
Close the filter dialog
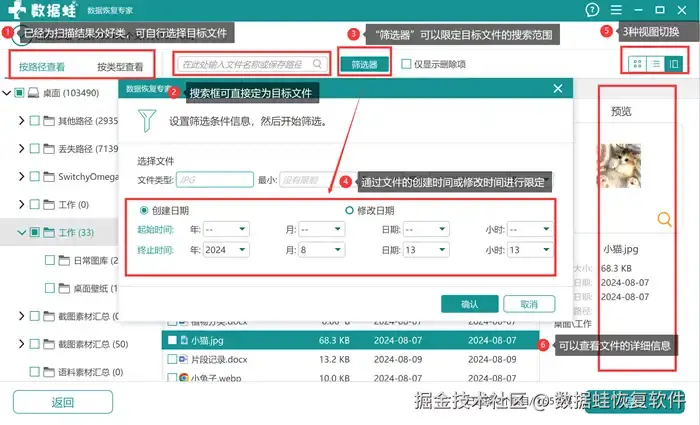click(x=558, y=88)
